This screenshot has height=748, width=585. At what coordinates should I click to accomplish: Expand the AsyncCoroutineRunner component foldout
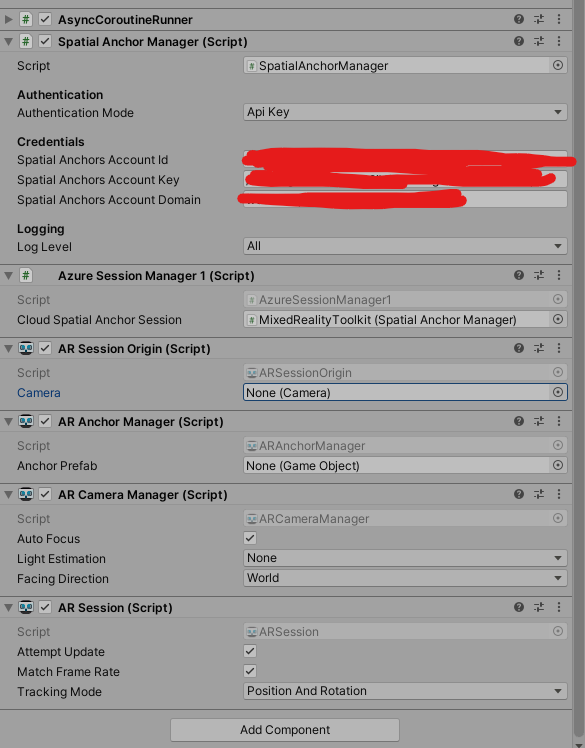point(8,20)
